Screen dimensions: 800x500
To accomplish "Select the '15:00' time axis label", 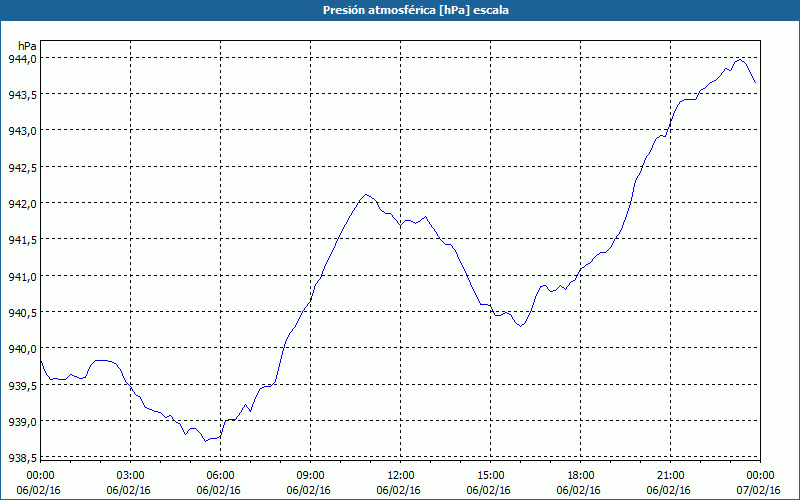I will 490,476.
